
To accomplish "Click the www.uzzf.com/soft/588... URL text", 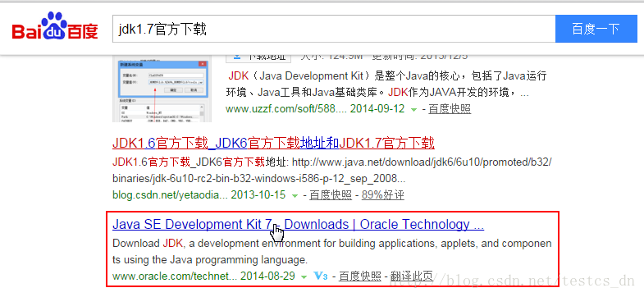I will (286, 109).
